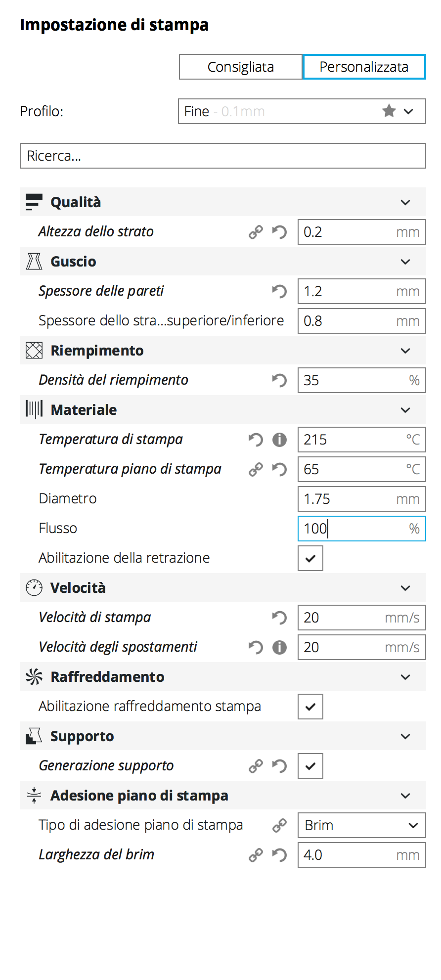Reset Spessore delle pareti value
This screenshot has width=441, height=980.
pos(279,291)
